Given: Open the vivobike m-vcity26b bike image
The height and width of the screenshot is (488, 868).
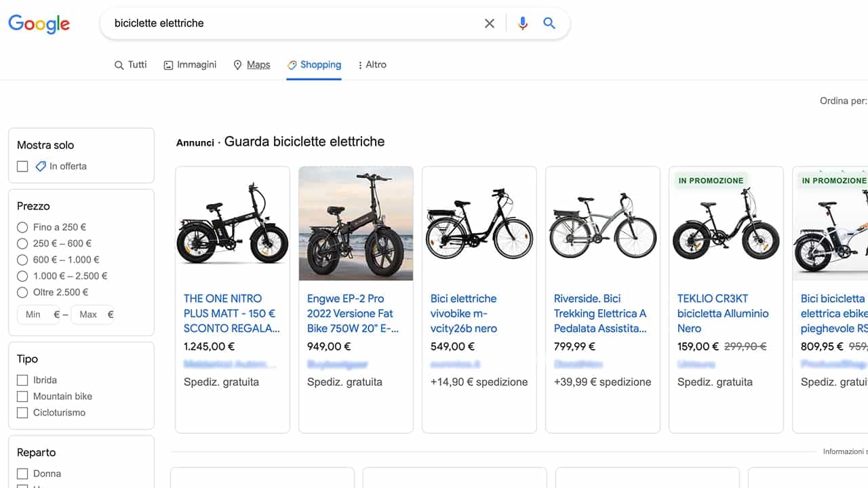Looking at the screenshot, I should (479, 224).
